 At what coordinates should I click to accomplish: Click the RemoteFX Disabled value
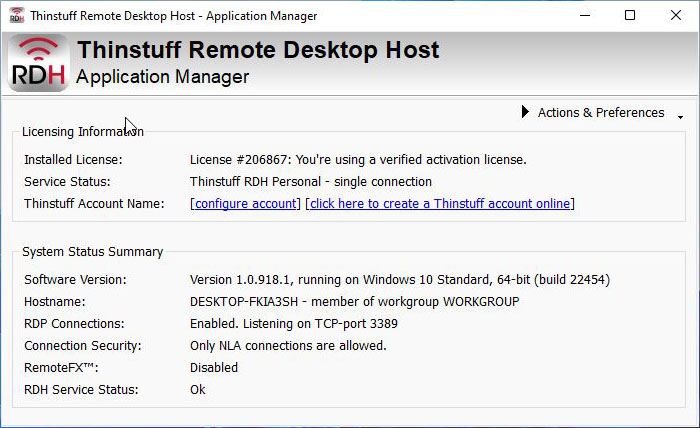point(214,367)
